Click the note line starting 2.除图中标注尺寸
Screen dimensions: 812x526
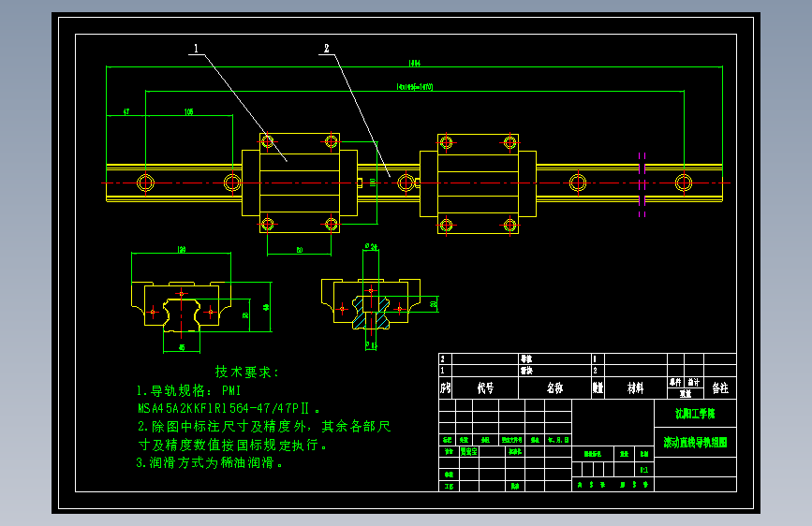tap(264, 427)
